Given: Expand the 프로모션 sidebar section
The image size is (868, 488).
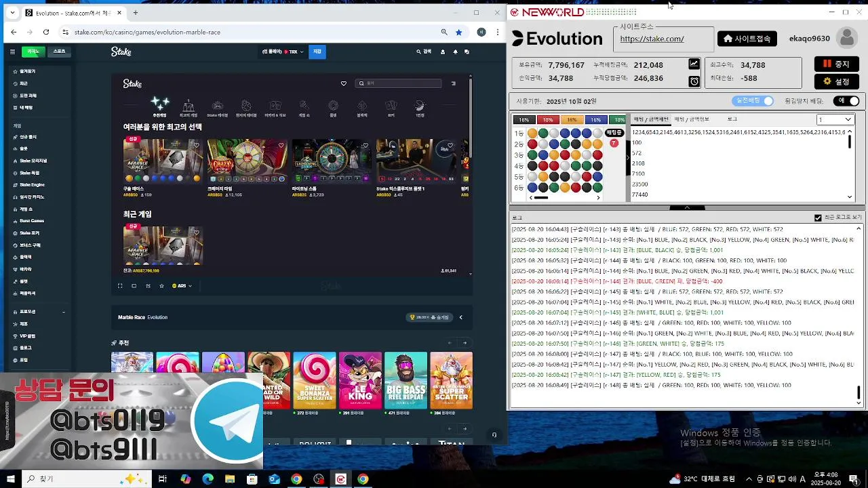Looking at the screenshot, I should point(41,312).
